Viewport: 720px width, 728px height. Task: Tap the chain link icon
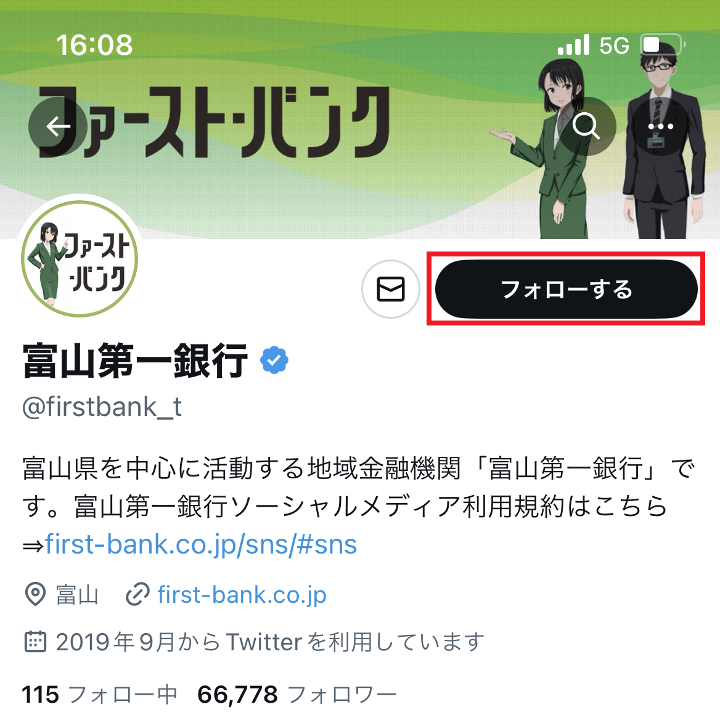tap(137, 594)
